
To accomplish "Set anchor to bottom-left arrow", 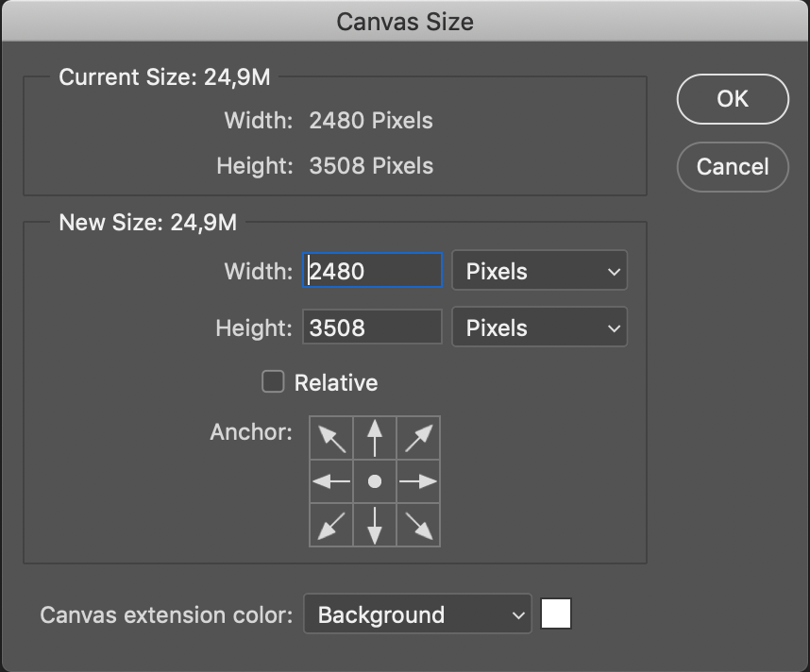I will [331, 525].
